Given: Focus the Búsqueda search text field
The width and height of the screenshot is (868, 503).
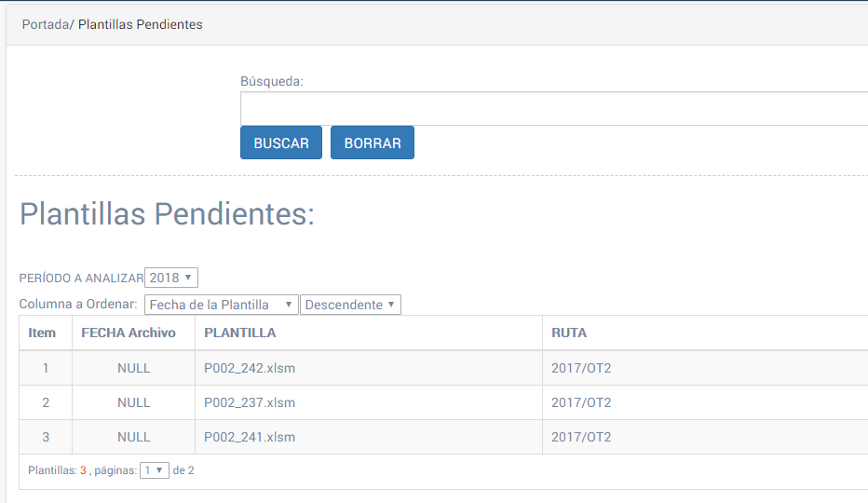Looking at the screenshot, I should point(553,108).
